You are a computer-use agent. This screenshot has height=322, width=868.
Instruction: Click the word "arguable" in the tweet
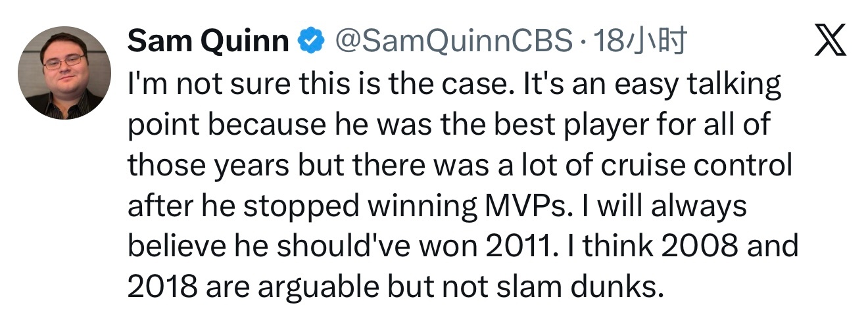[324, 287]
